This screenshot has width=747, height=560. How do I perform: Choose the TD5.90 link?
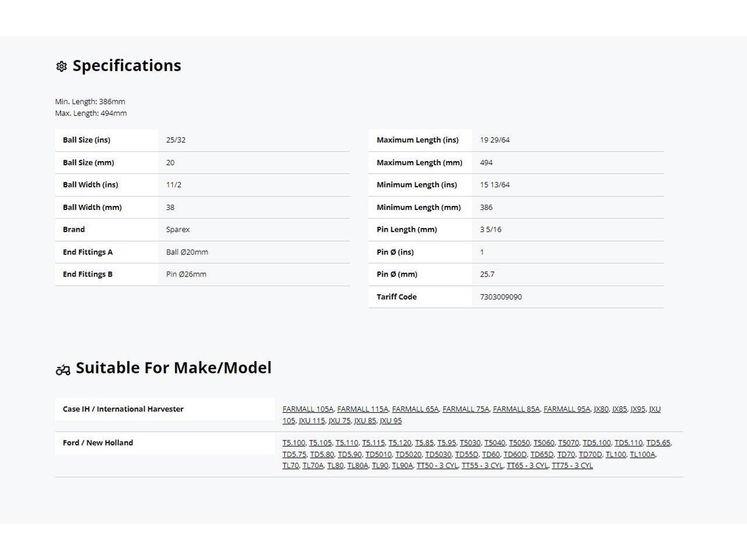click(x=350, y=454)
